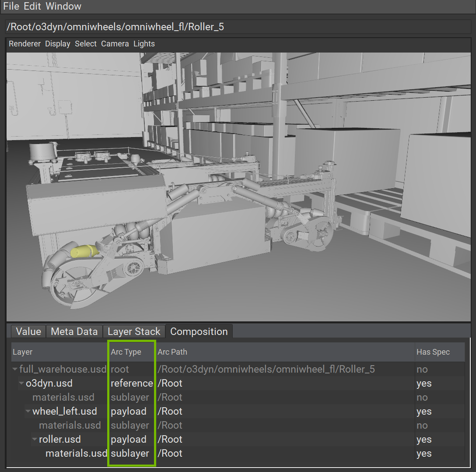Open the Camera viewport menu
The image size is (476, 472).
115,44
